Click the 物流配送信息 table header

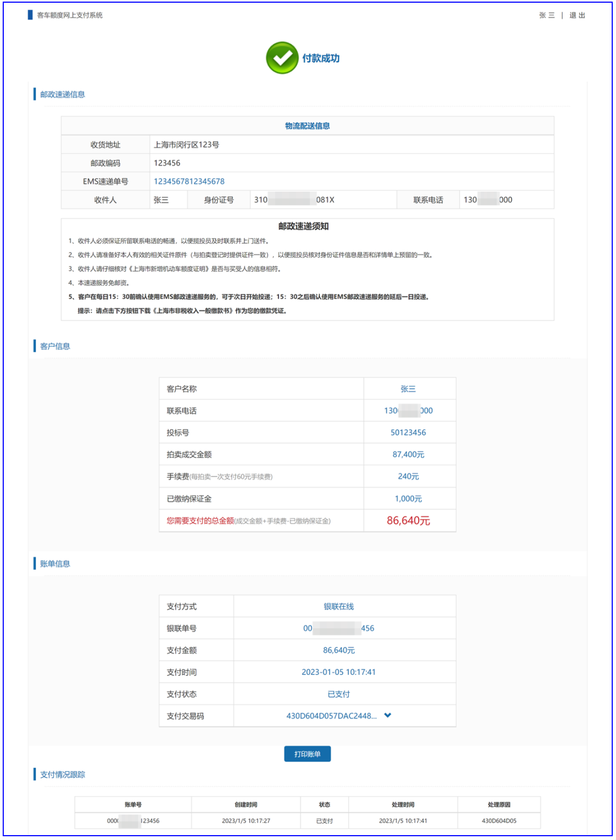(307, 126)
